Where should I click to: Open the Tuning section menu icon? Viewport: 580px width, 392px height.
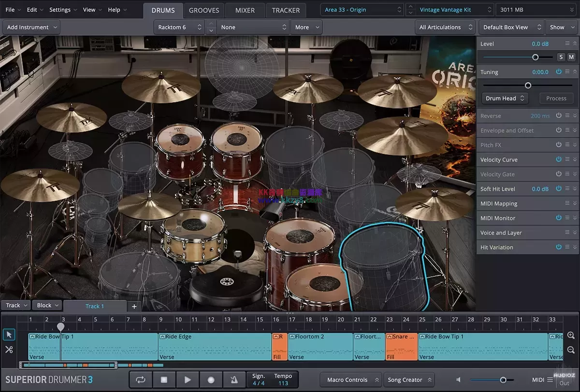pos(567,71)
